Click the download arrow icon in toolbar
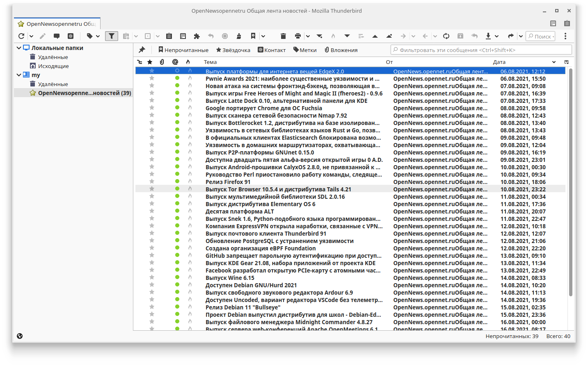588x368 pixels. pos(488,36)
